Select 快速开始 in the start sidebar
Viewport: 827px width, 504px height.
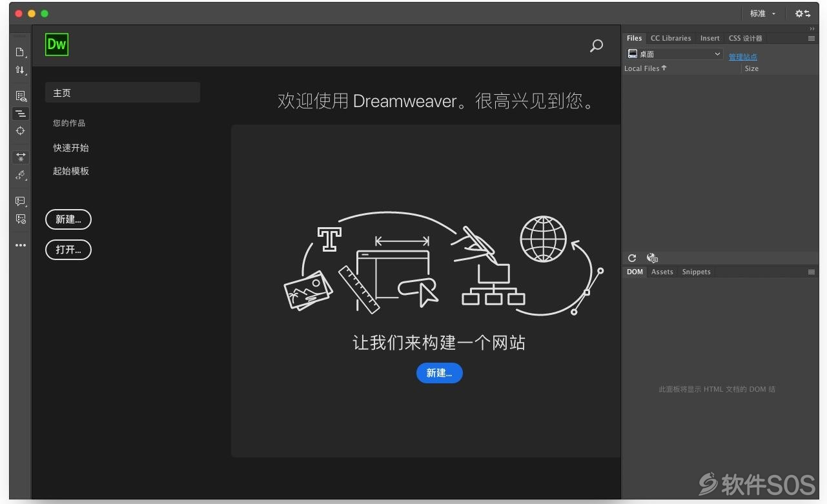click(71, 148)
